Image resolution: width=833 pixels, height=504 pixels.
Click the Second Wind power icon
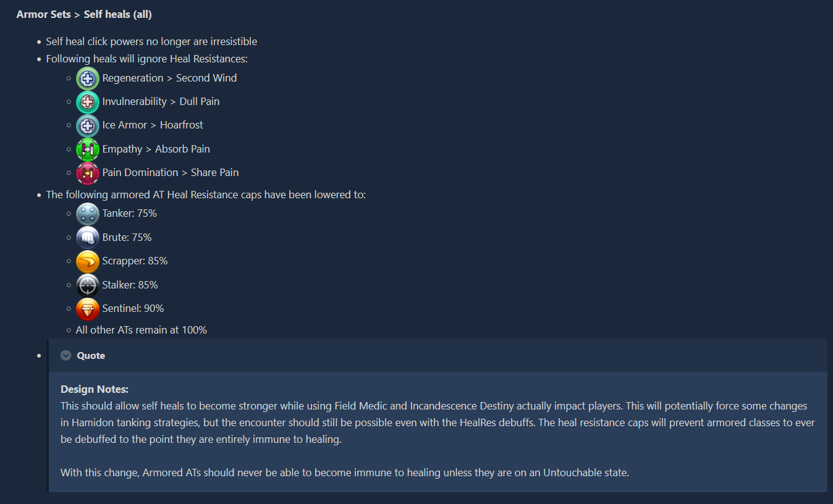tap(88, 78)
